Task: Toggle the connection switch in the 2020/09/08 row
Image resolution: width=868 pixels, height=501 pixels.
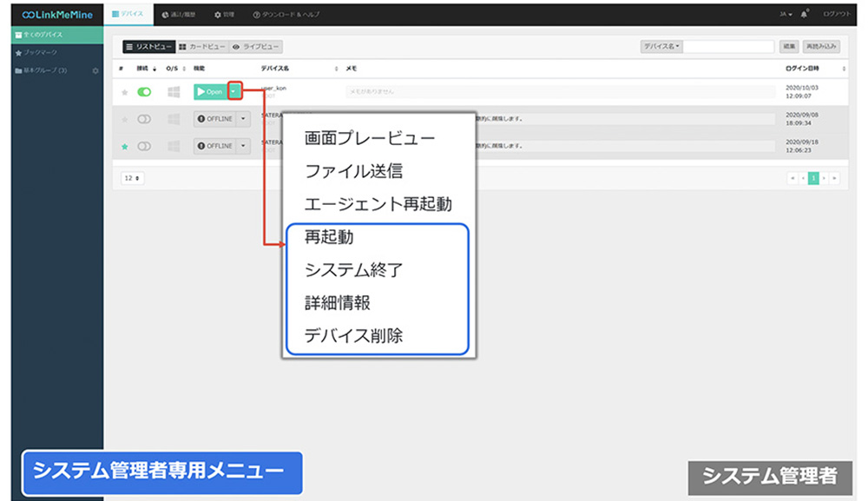Action: point(144,119)
